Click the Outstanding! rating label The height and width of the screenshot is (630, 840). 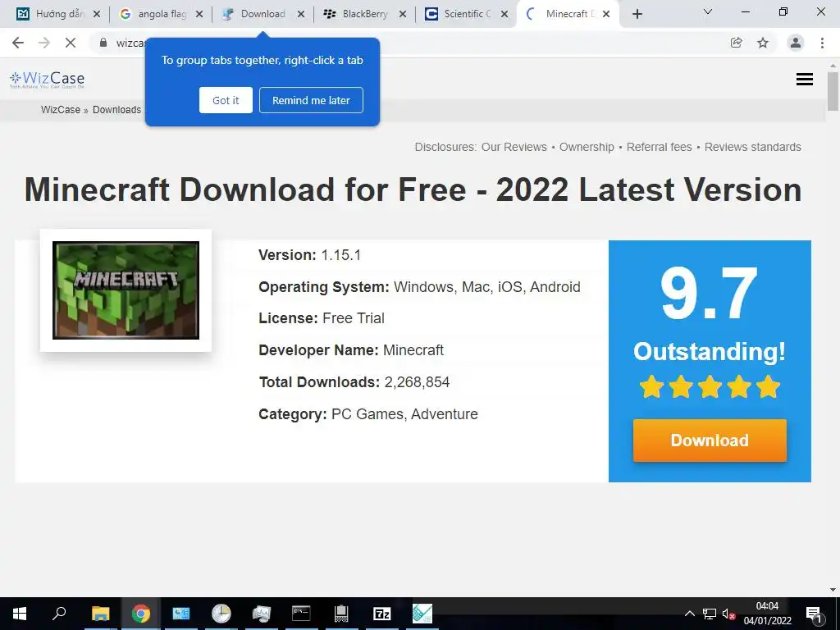pos(710,352)
